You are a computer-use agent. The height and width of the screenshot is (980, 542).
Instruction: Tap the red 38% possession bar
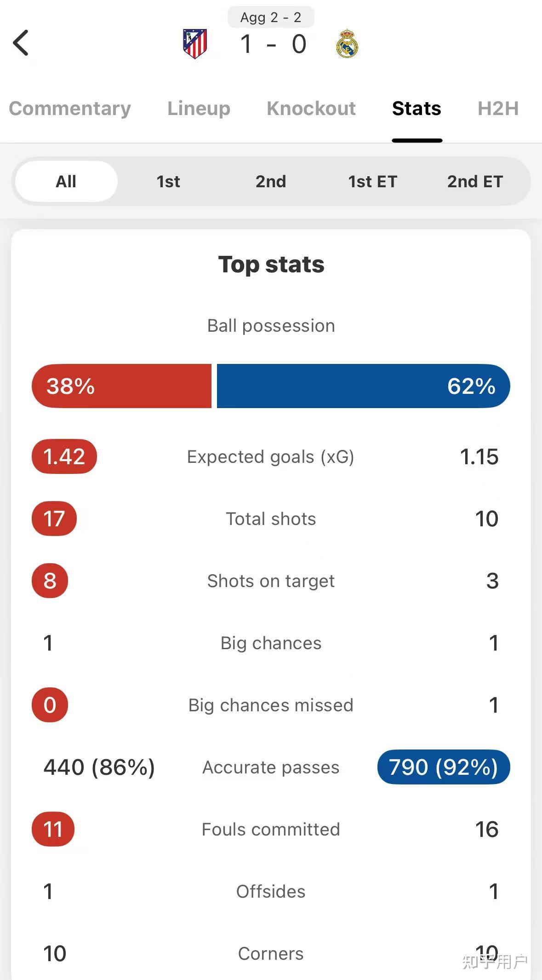(121, 386)
